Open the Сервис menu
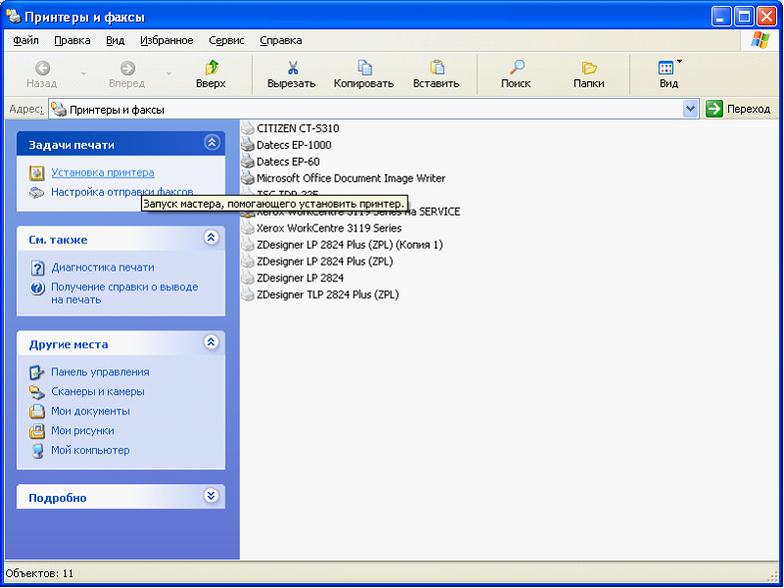The height and width of the screenshot is (588, 784). click(x=226, y=40)
